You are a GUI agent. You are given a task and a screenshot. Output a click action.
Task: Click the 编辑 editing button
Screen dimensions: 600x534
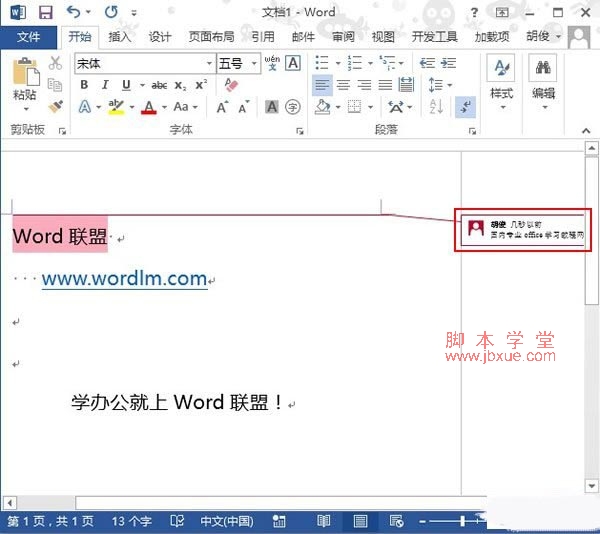543,80
